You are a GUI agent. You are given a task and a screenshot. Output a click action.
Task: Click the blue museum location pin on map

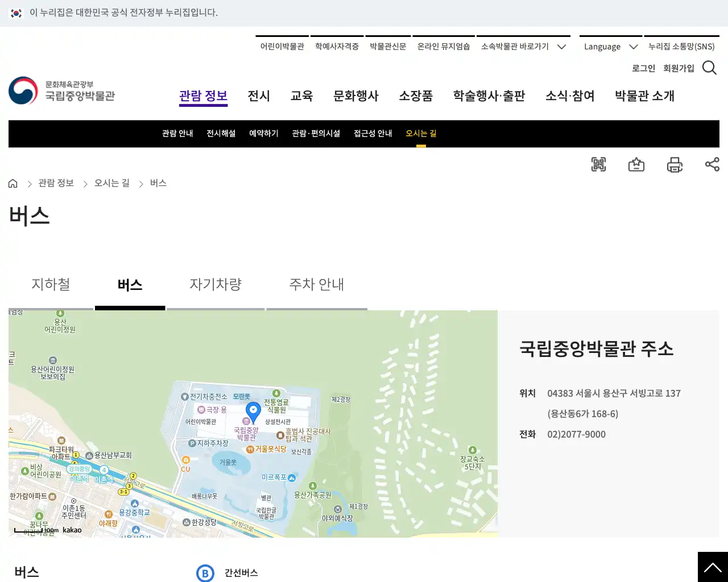[253, 411]
